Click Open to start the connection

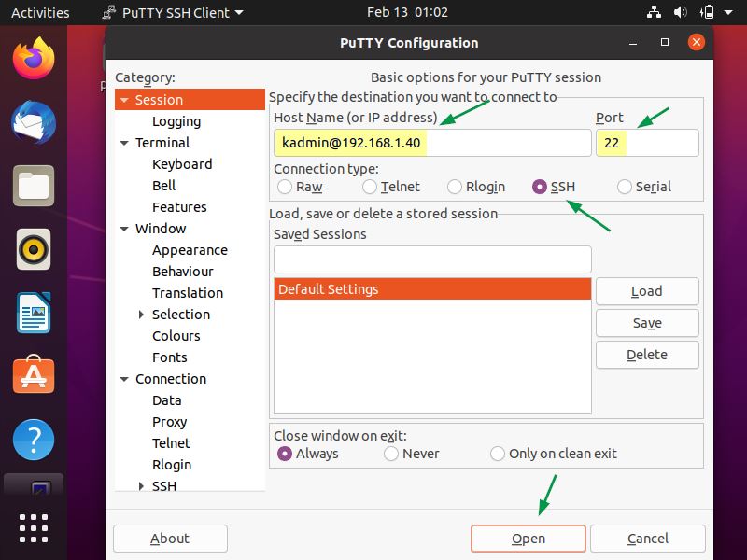pyautogui.click(x=529, y=539)
